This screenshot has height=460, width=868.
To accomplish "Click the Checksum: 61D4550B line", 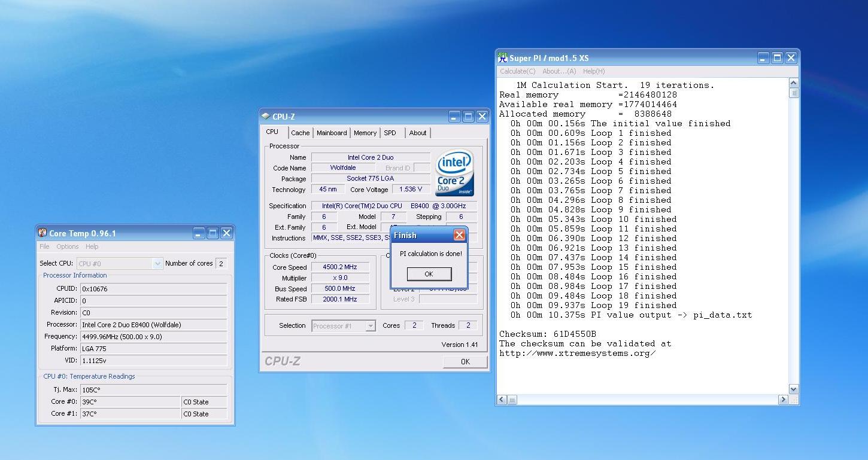I will 548,334.
